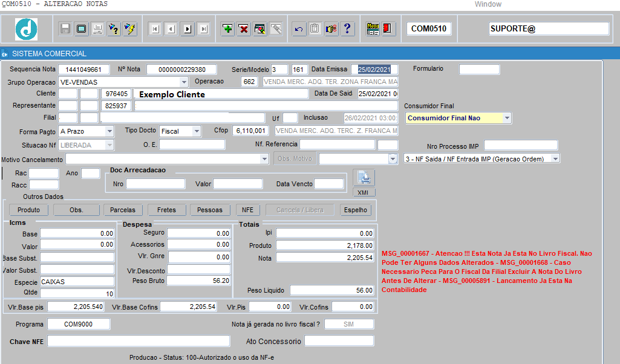Click the Cfop field 6,110,001
This screenshot has height=364, width=620.
[250, 131]
